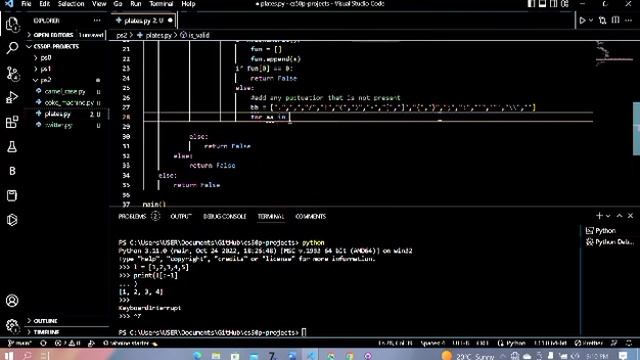Screen dimensions: 640x360
Task: Open the Run menu
Action: [x=136, y=4]
